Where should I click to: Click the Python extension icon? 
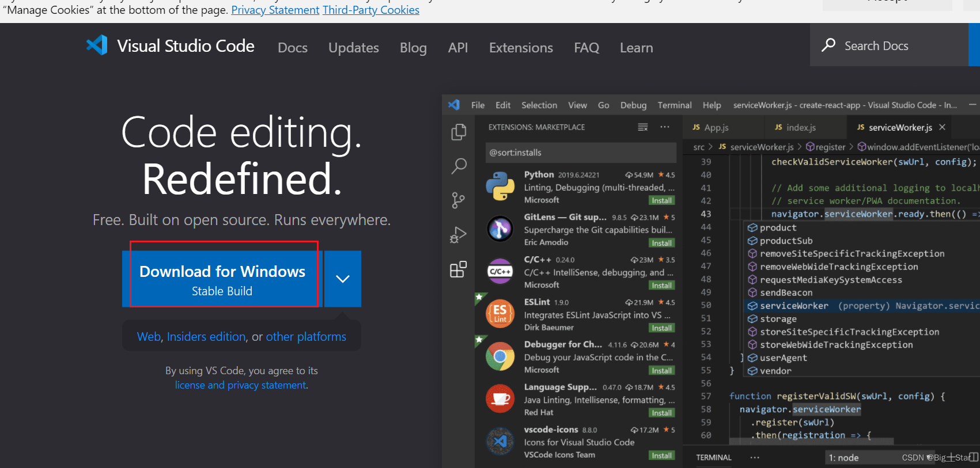(500, 187)
